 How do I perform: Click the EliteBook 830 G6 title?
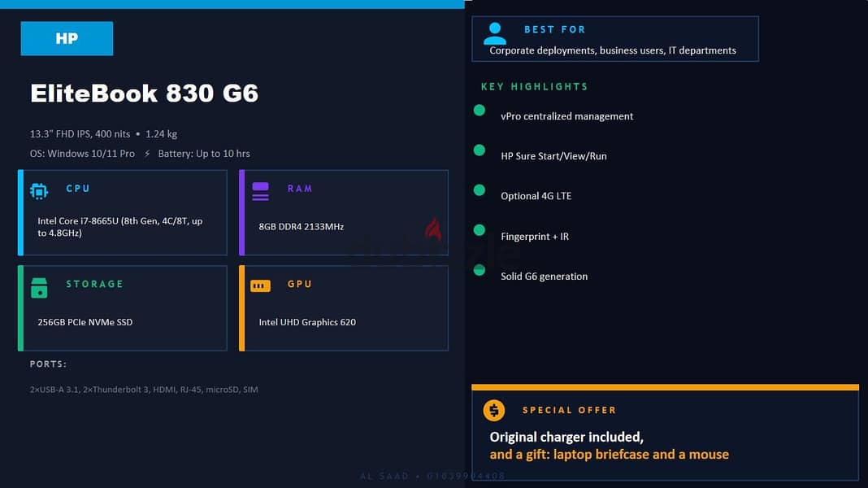tap(144, 93)
